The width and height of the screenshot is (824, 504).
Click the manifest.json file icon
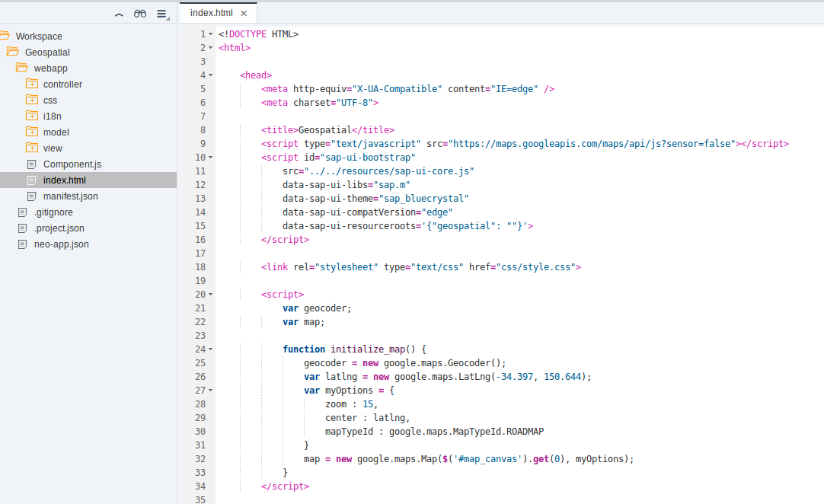[x=31, y=196]
